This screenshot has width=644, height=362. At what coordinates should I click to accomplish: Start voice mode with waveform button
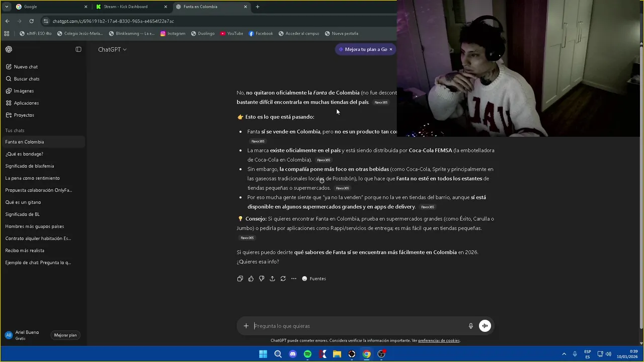tap(485, 326)
